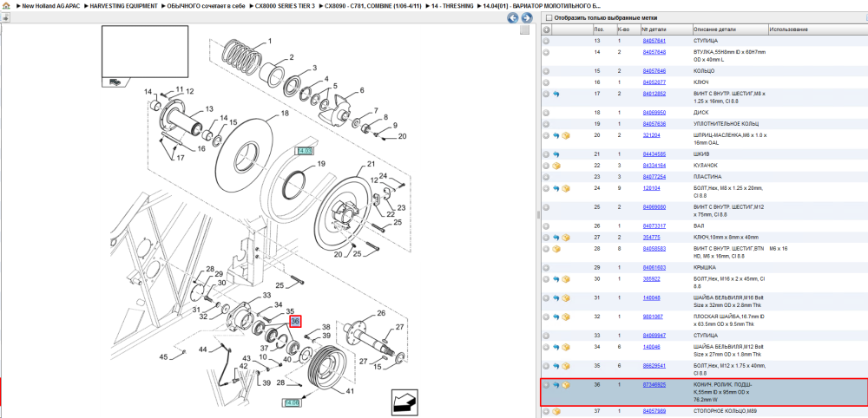Click the blue arrow icon in row 32
868x418 pixels.
(x=556, y=317)
